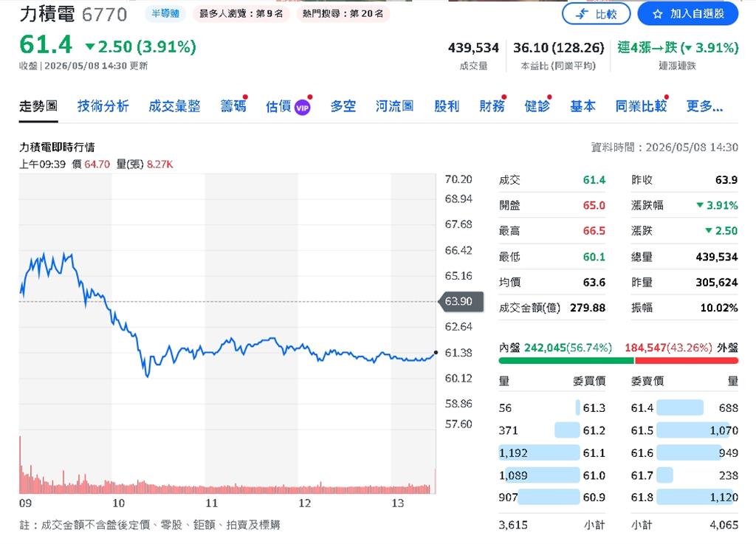
Task: Open the 半導體 industry tag
Action: tap(165, 13)
